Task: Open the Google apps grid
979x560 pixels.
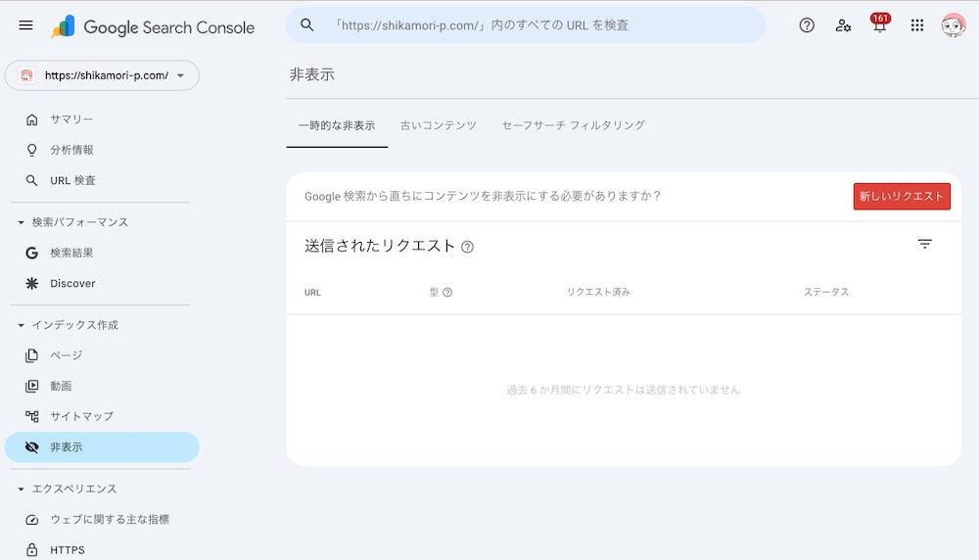Action: pyautogui.click(x=917, y=25)
